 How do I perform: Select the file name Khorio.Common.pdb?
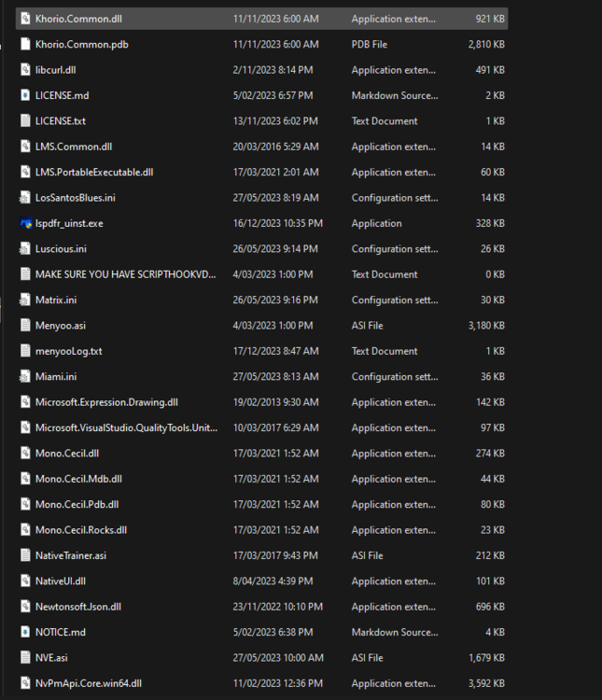point(82,44)
